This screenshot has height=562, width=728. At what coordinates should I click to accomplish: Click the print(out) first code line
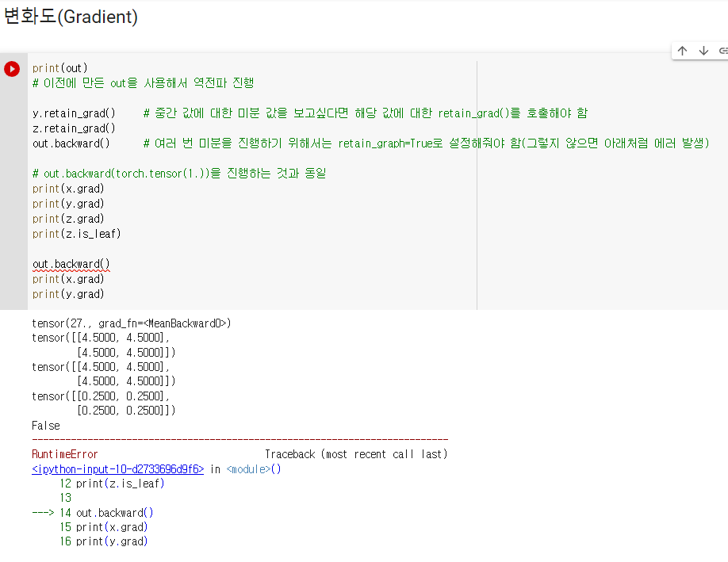60,68
